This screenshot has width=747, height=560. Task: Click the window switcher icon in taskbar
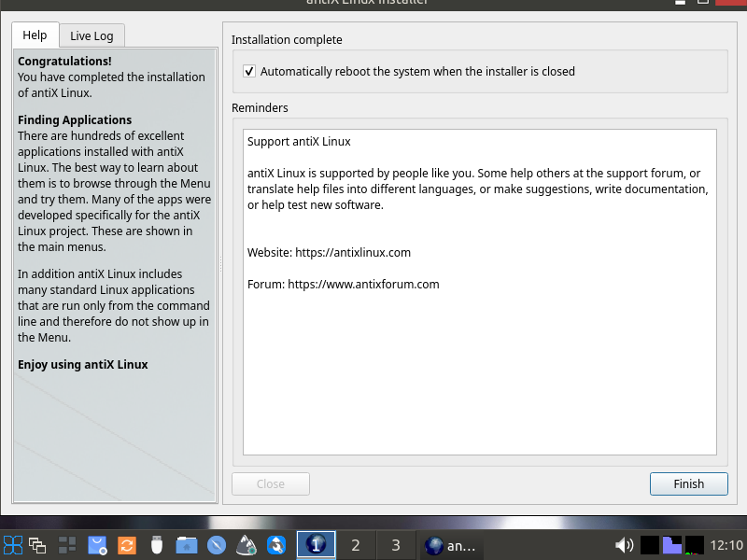pos(38,545)
